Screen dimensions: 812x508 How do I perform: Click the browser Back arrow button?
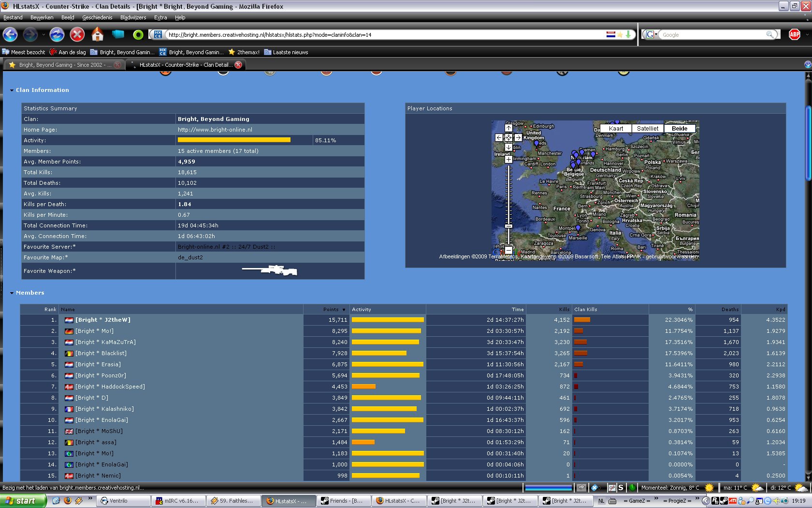[10, 35]
